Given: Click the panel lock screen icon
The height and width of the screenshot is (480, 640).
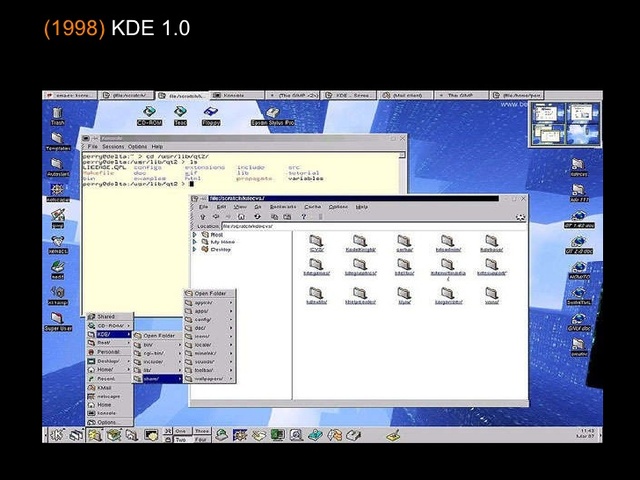Looking at the screenshot, I should pos(167,440).
